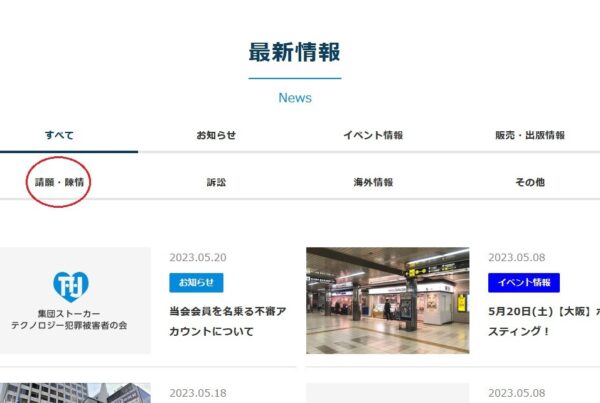The image size is (600, 403).
Task: Switch to the 訴訟 category tab
Action: point(216,182)
